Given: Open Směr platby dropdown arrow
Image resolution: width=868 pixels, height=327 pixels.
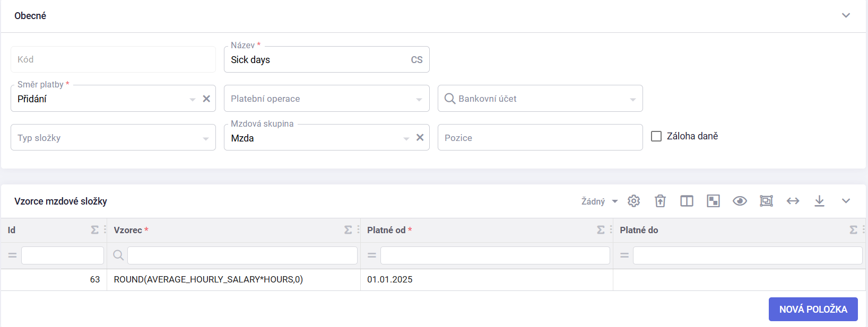Looking at the screenshot, I should click(x=193, y=99).
